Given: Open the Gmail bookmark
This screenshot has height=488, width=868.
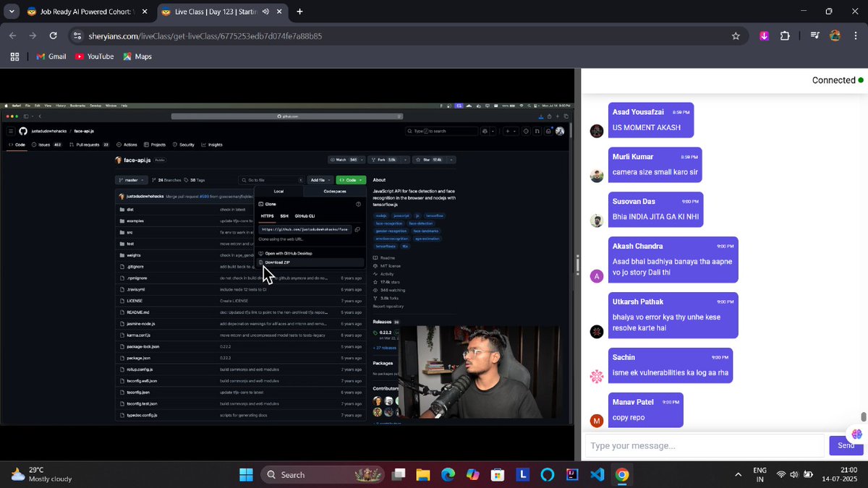Looking at the screenshot, I should 51,56.
